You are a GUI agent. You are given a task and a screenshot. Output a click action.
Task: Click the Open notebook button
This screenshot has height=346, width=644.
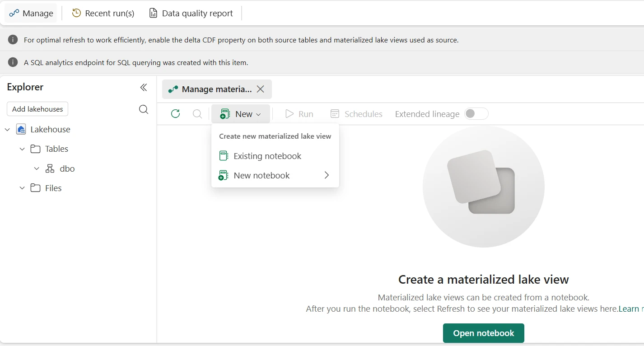point(484,333)
